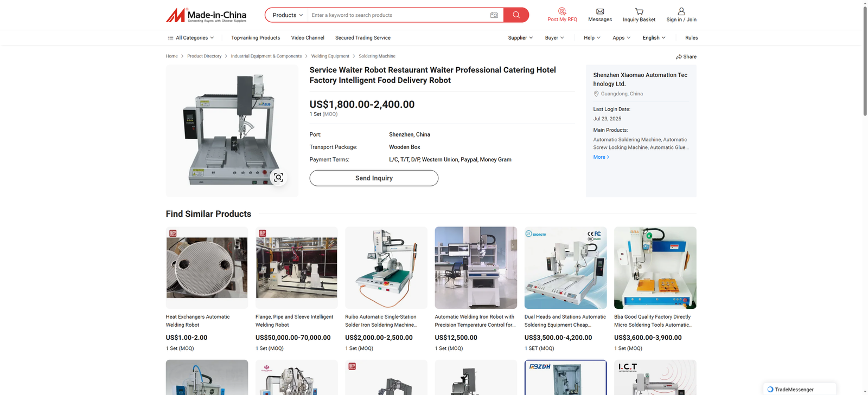Click the Made-in-China logo
Viewport: 868px width, 395px height.
(206, 15)
